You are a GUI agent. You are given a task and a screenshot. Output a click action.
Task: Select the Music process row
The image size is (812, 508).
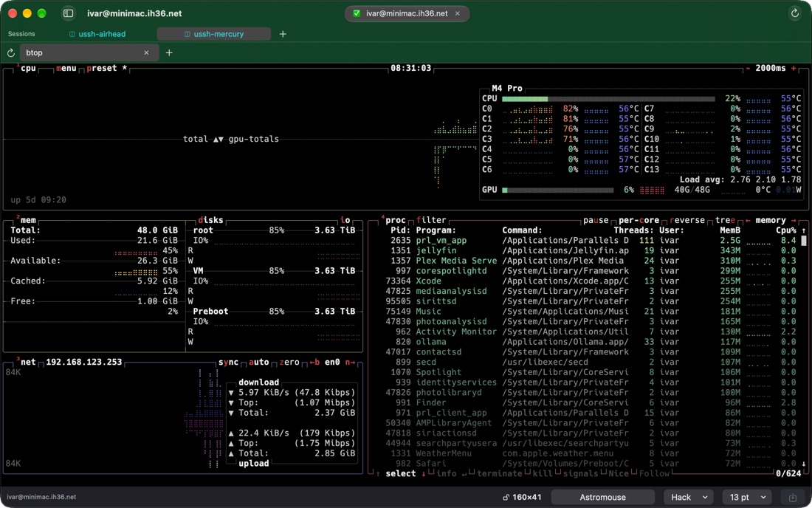(591, 312)
